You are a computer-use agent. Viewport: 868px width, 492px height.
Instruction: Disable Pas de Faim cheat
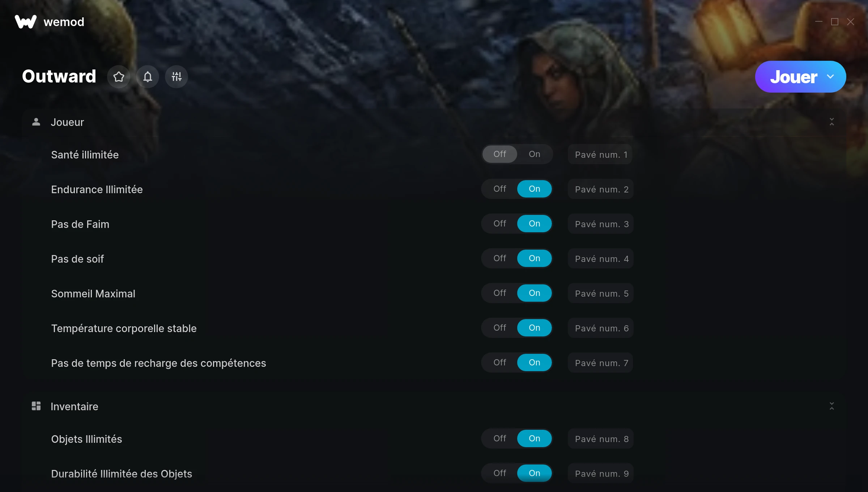(500, 224)
